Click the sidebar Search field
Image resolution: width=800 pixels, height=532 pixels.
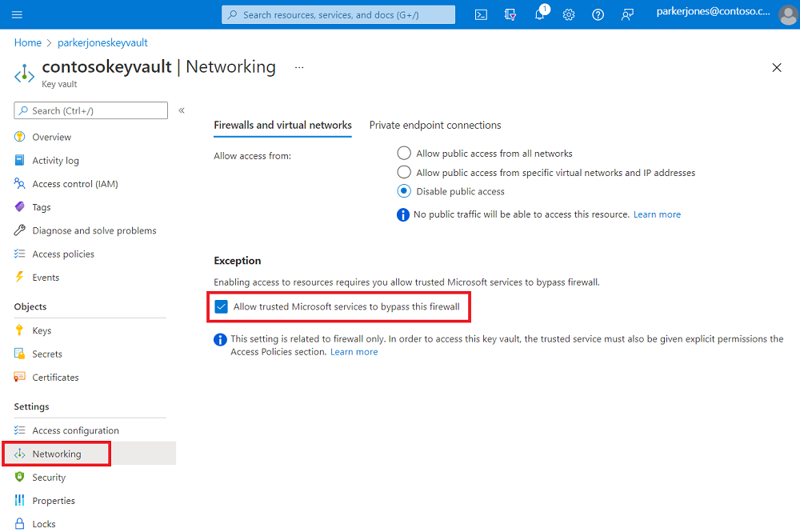click(x=90, y=110)
